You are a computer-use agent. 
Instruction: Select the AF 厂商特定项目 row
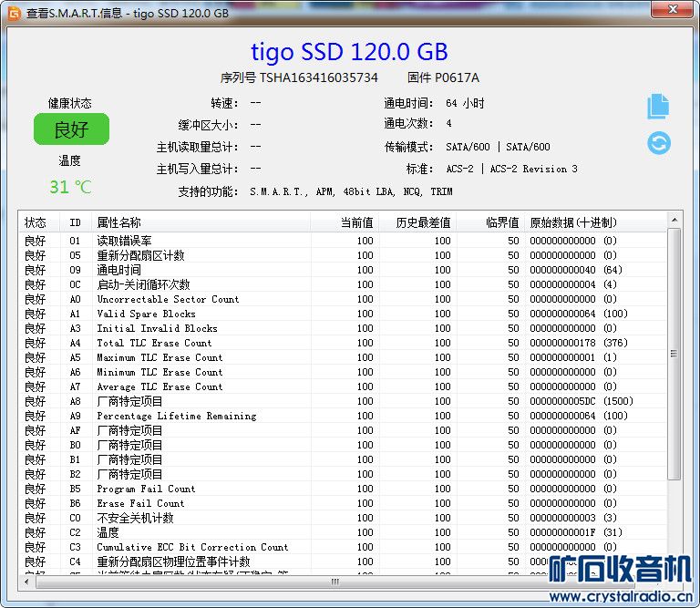[x=343, y=430]
